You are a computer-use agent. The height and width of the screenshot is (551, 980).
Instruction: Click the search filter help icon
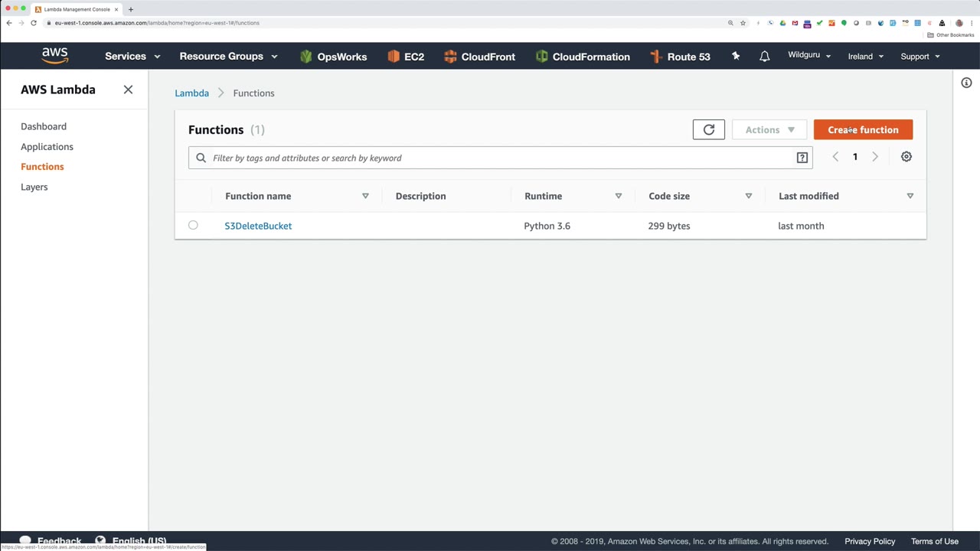point(802,158)
